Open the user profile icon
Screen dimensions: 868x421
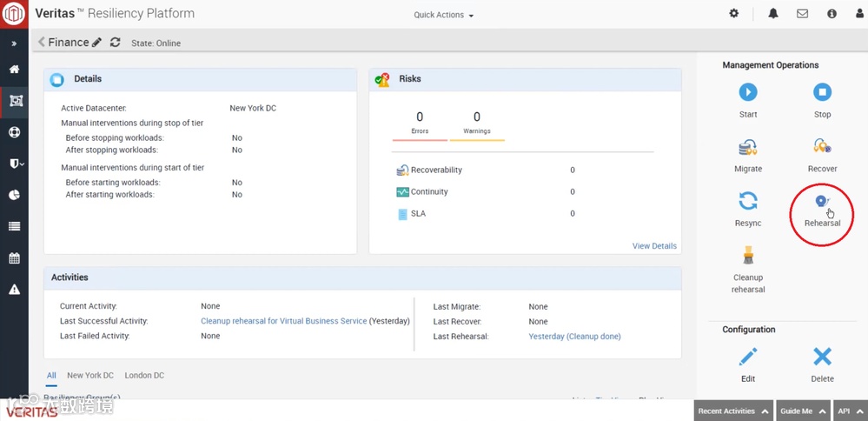click(x=859, y=14)
